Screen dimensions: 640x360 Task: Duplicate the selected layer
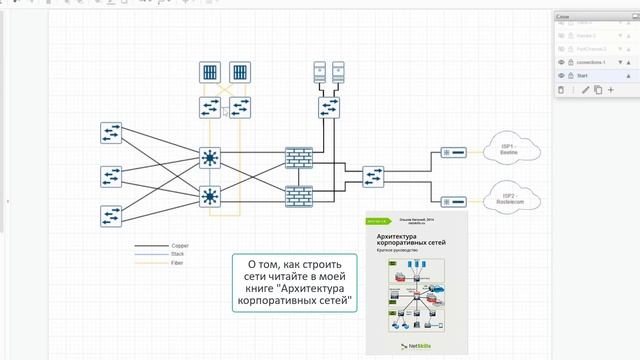coord(598,90)
